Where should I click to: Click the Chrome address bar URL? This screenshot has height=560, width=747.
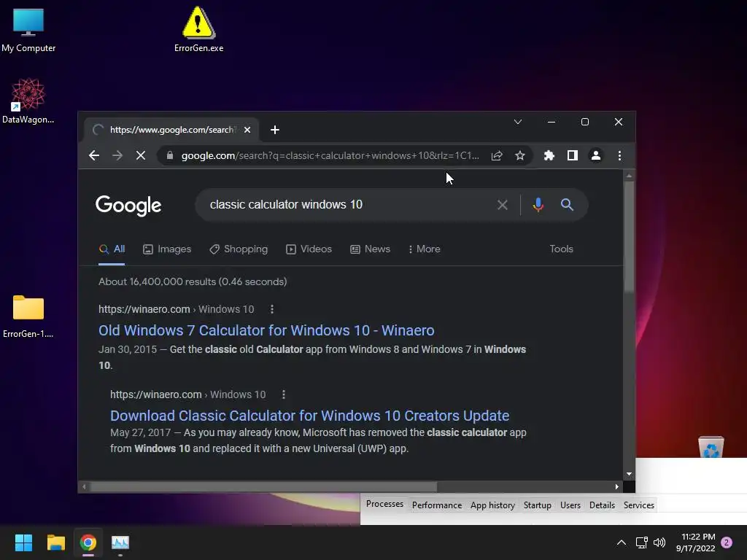[x=330, y=156]
